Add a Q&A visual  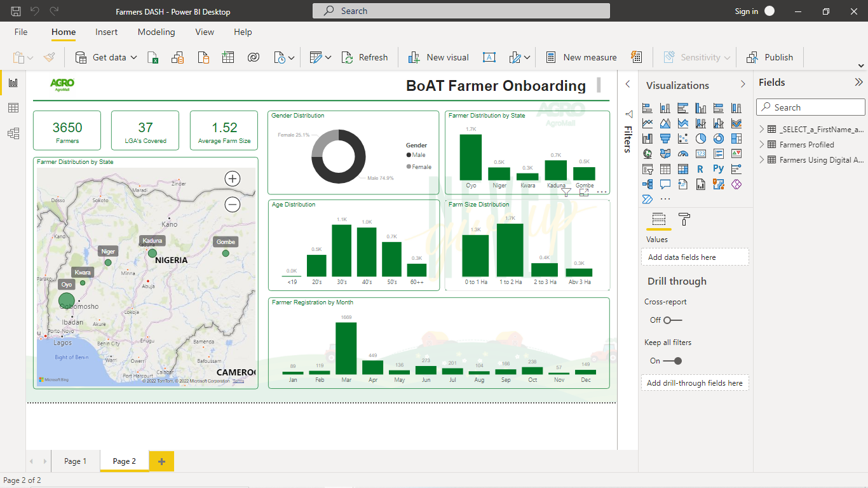pos(665,184)
